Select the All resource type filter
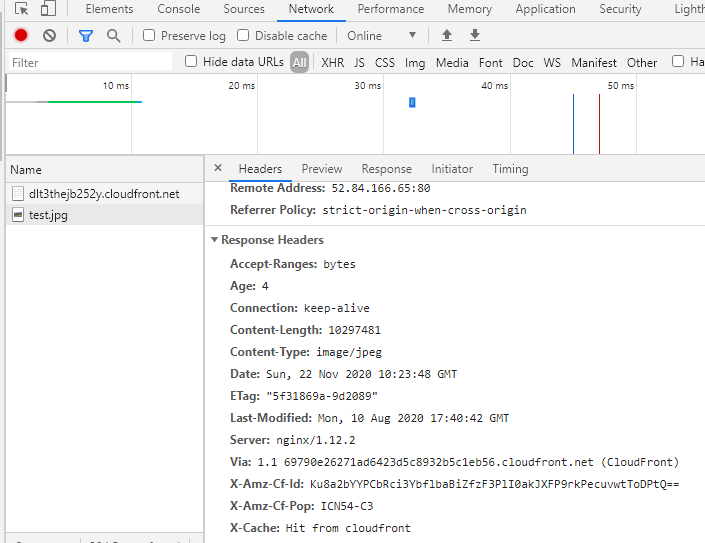The height and width of the screenshot is (543, 705). click(x=299, y=62)
